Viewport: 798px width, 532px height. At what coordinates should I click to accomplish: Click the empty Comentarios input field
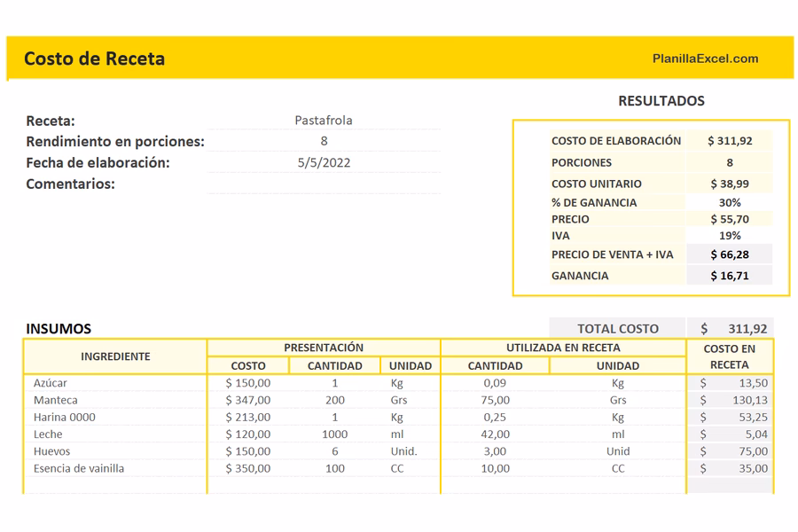point(324,184)
